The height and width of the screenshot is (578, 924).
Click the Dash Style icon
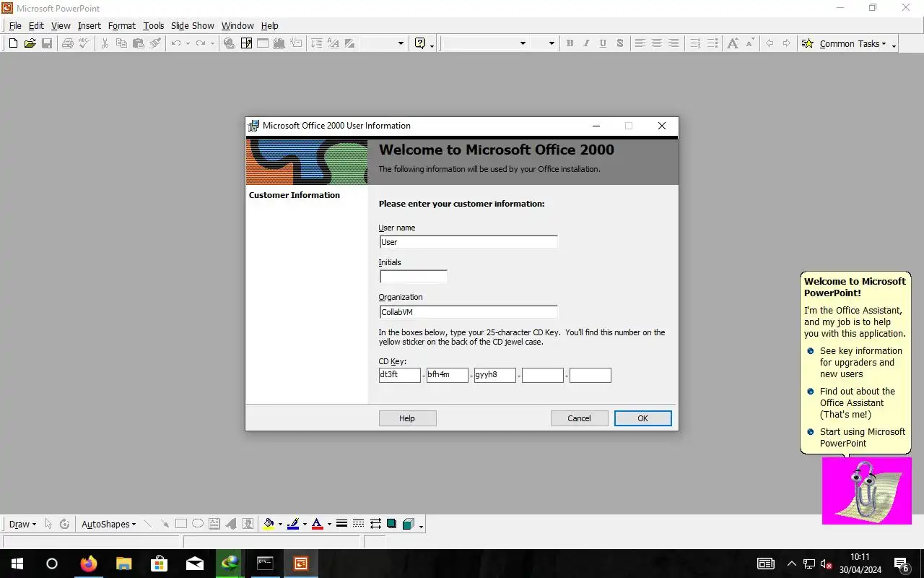359,524
